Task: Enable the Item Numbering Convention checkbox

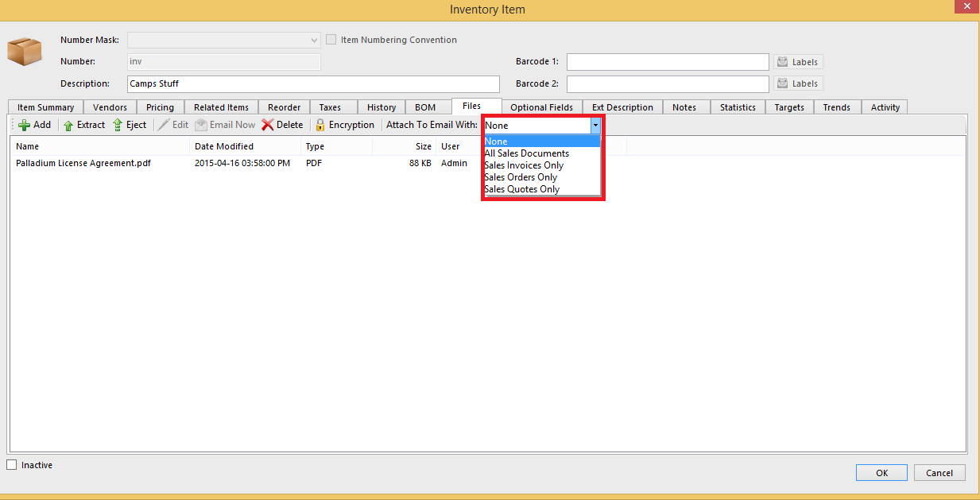Action: [331, 40]
